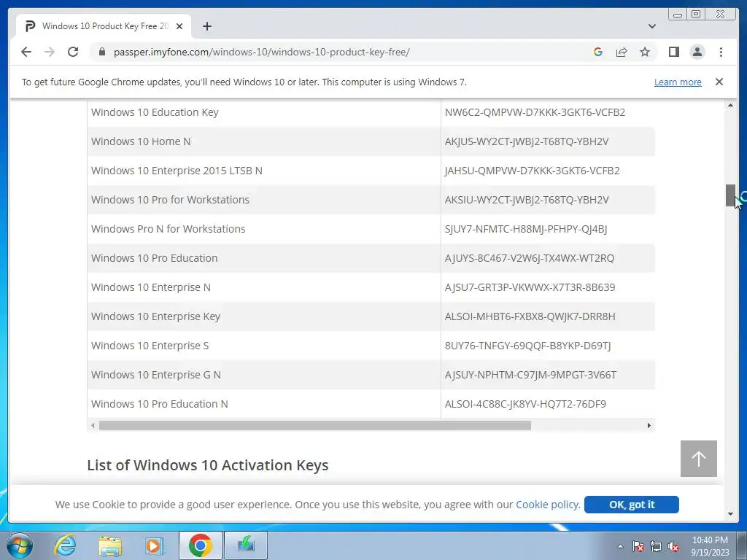Select the Windows 10 Pro Education N label
Viewport: 747px width, 560px height.
(x=160, y=404)
